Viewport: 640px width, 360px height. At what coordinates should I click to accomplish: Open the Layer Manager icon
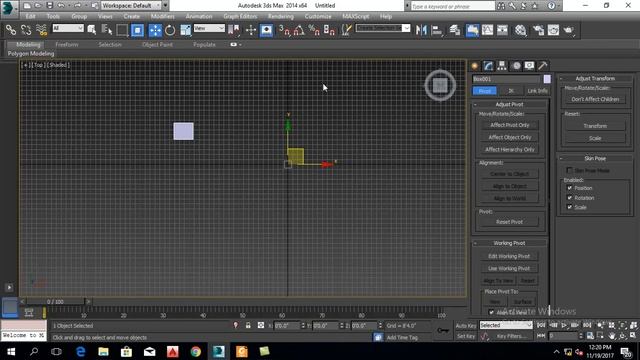tap(455, 30)
